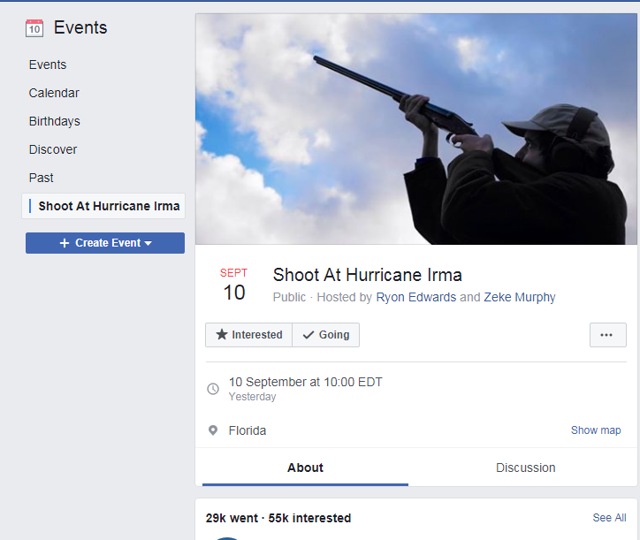Mark yourself as Interested in the event
This screenshot has width=640, height=540.
249,335
